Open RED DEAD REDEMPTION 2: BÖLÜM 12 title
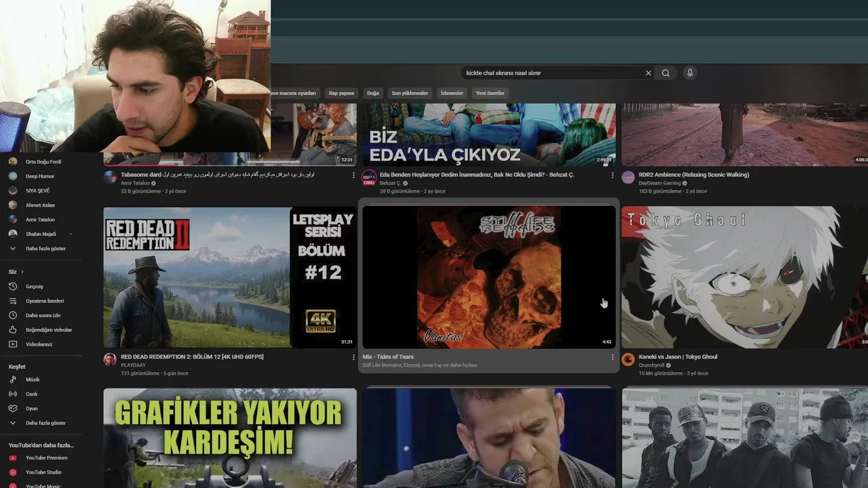This screenshot has height=488, width=868. (192, 357)
